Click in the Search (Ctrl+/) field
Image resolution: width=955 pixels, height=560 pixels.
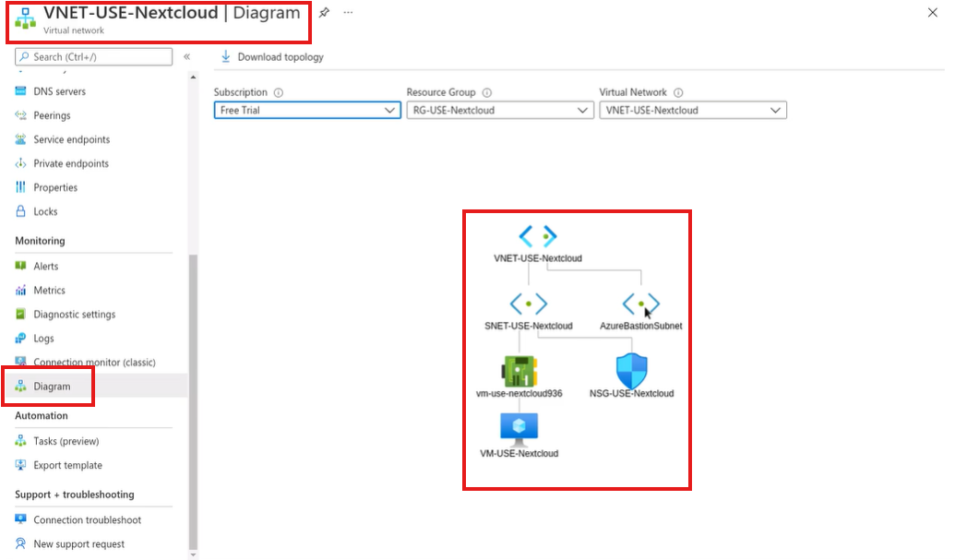[94, 56]
